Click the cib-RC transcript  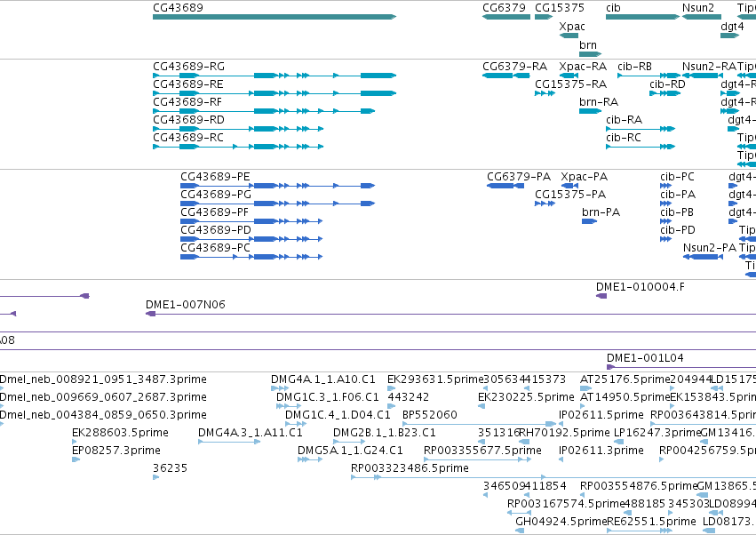tap(641, 147)
